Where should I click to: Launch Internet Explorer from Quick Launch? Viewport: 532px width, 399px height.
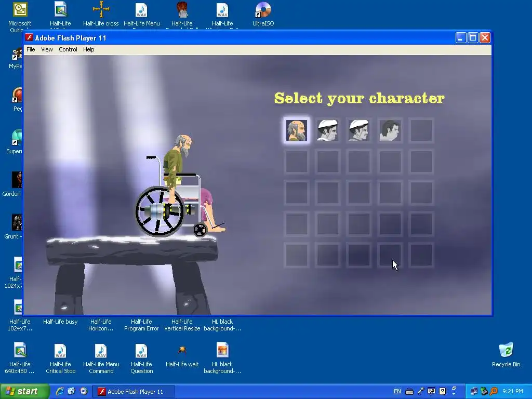60,391
